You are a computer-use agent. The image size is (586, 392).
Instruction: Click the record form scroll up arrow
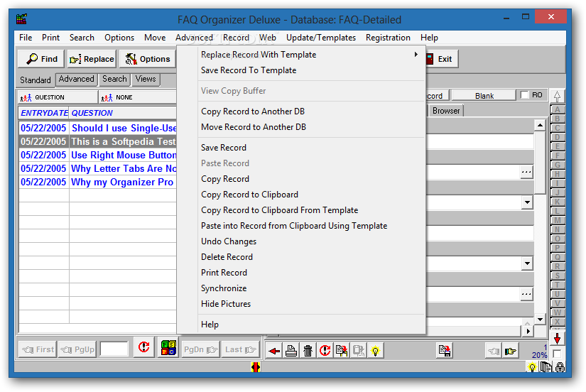point(540,125)
